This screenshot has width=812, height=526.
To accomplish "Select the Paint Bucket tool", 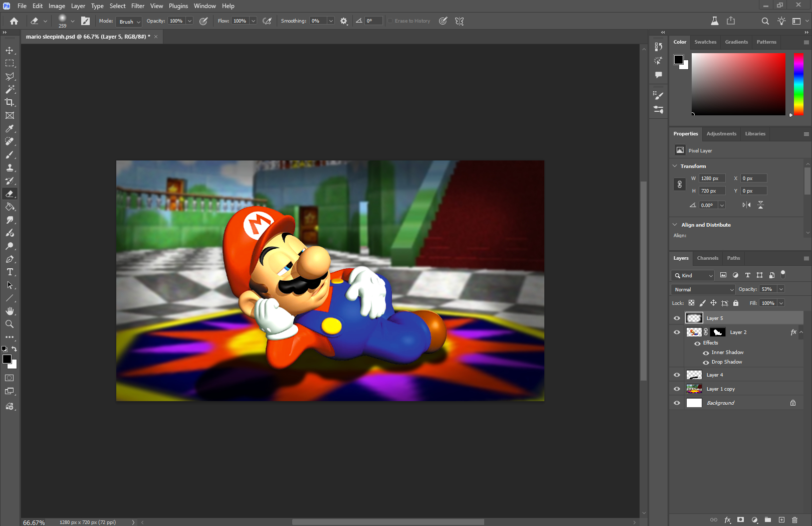I will (10, 207).
